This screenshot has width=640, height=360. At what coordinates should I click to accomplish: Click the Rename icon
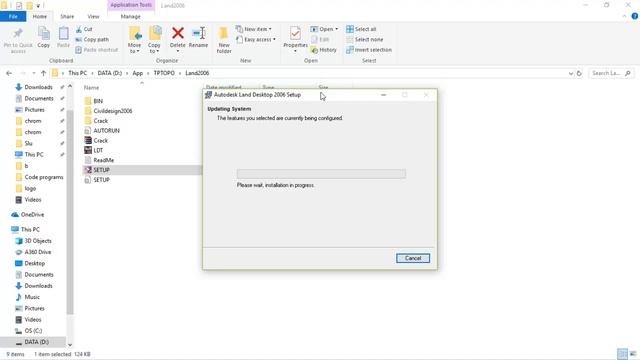[198, 33]
